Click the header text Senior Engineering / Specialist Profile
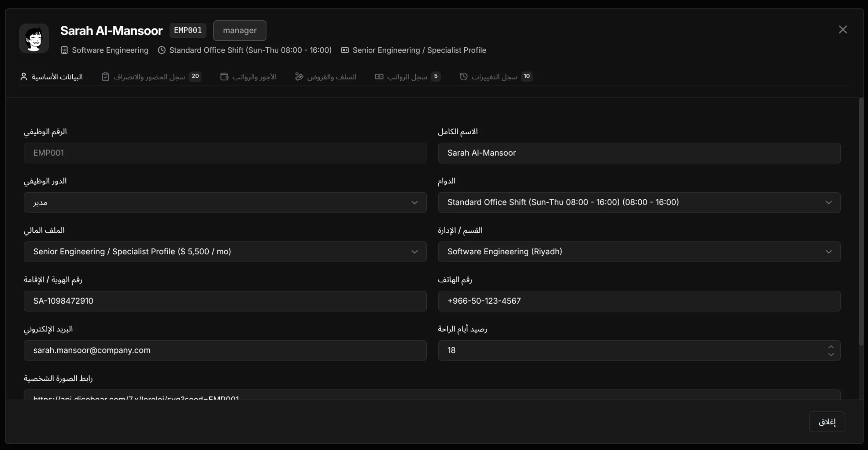868x450 pixels. [419, 50]
